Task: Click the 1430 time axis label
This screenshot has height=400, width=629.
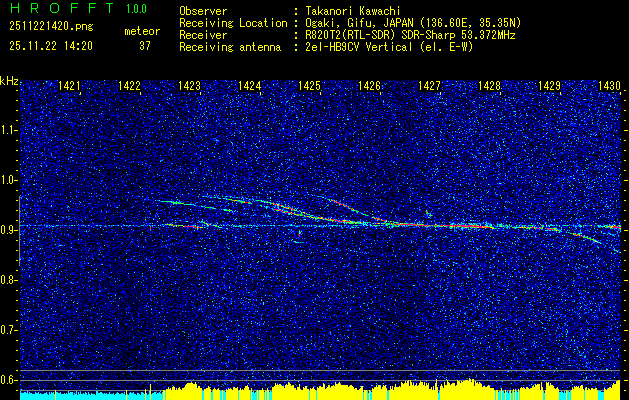Action: pyautogui.click(x=609, y=86)
